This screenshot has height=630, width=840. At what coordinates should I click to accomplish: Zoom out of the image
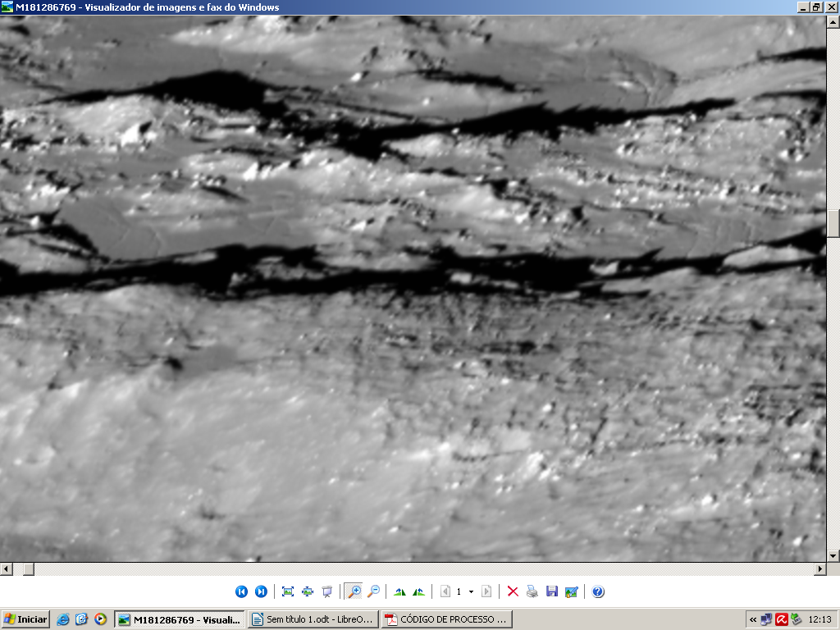[x=374, y=591]
